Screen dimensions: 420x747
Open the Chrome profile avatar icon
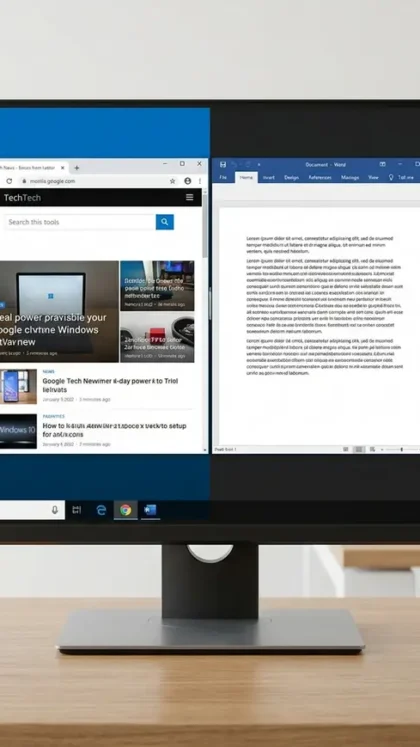188,181
